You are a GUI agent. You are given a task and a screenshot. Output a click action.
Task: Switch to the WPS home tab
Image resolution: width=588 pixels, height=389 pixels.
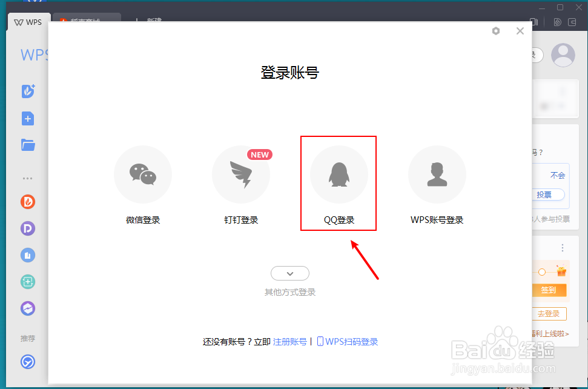pos(28,22)
